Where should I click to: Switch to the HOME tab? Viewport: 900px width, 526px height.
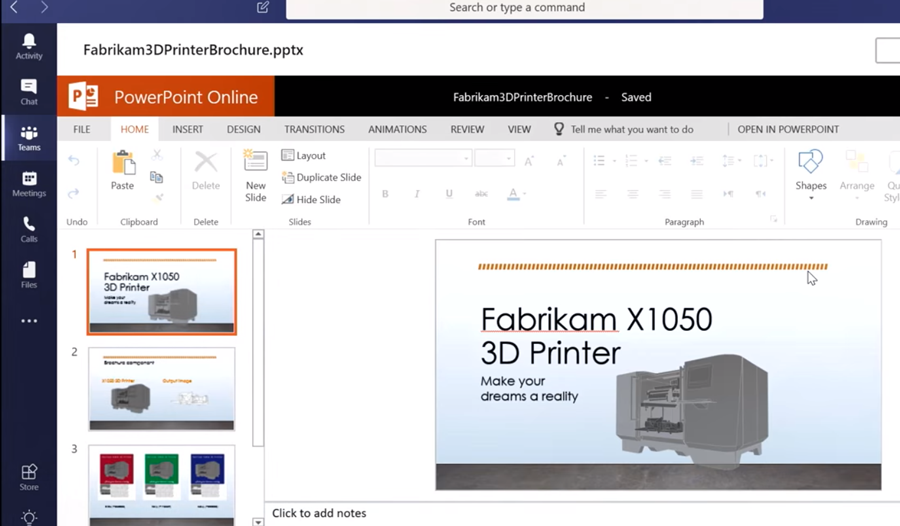[134, 129]
